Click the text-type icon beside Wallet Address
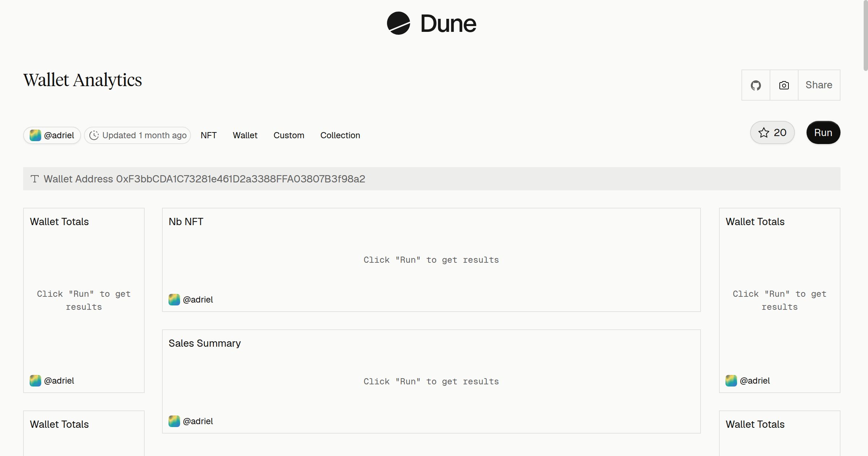 [x=34, y=179]
